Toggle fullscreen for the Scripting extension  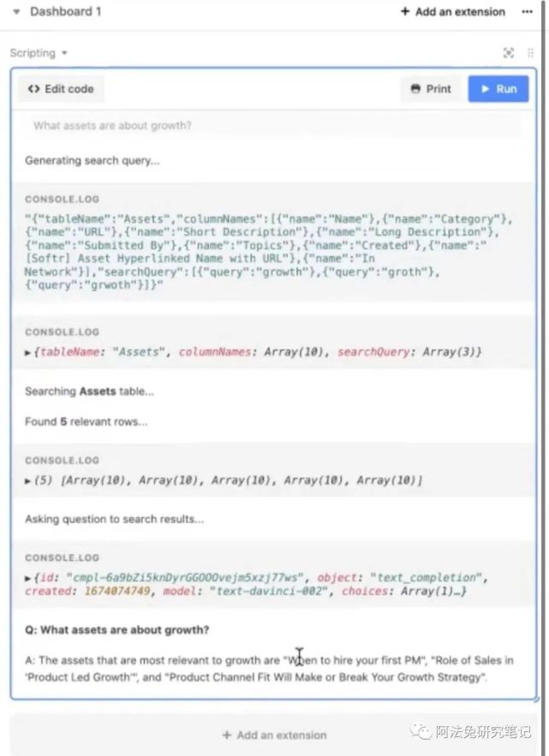click(x=509, y=52)
